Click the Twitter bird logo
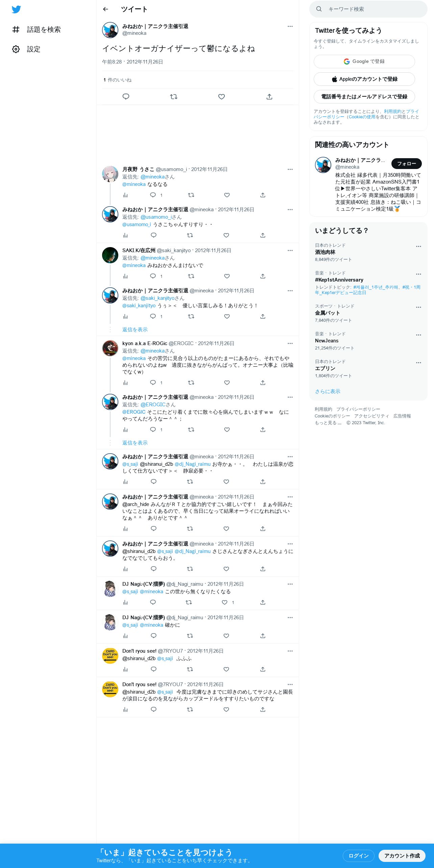 coord(16,9)
